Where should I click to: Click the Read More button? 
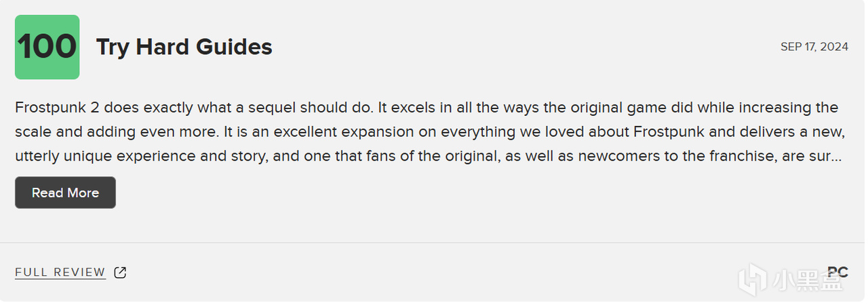pyautogui.click(x=65, y=193)
